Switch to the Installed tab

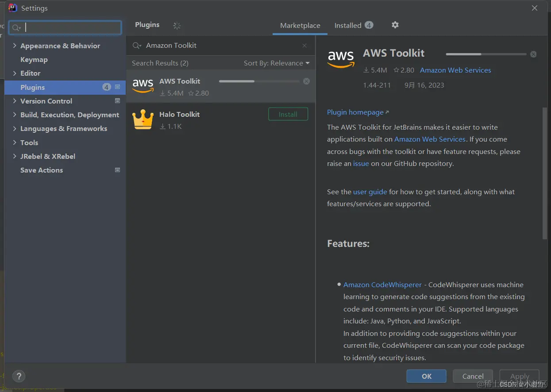[354, 26]
